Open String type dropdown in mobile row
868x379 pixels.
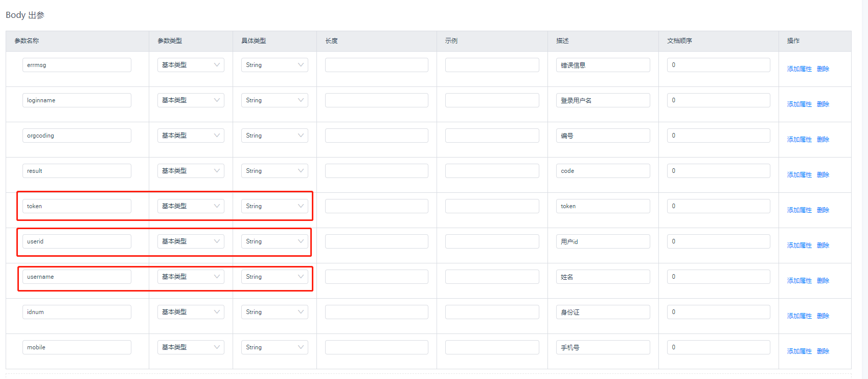pyautogui.click(x=275, y=347)
